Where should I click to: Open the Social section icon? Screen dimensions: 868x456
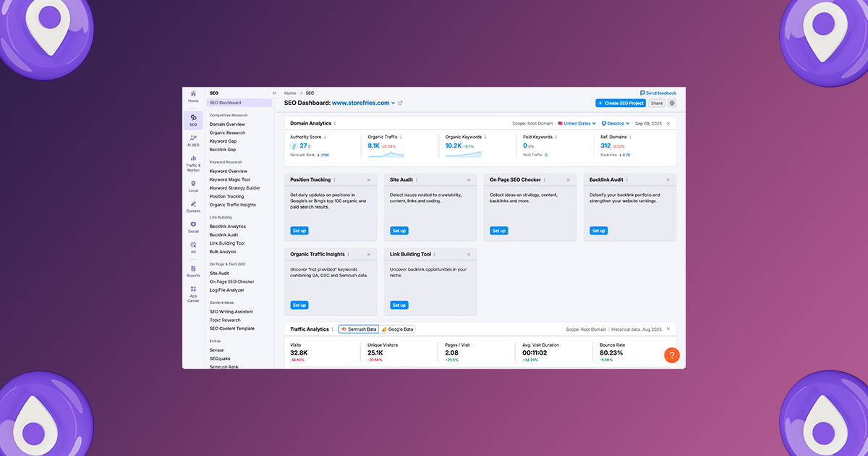(x=193, y=224)
